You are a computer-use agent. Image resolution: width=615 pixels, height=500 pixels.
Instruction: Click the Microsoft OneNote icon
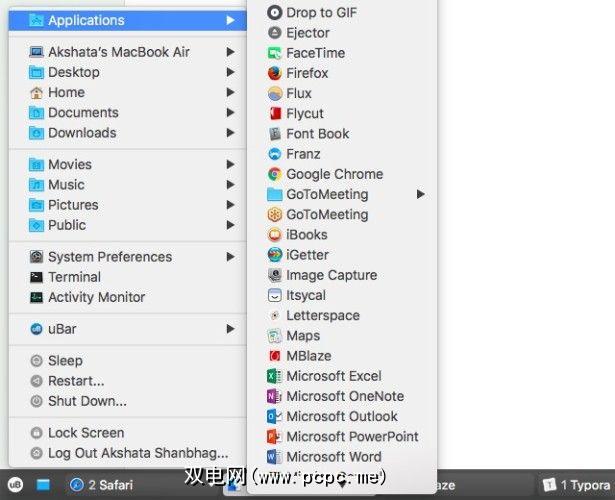pyautogui.click(x=275, y=396)
